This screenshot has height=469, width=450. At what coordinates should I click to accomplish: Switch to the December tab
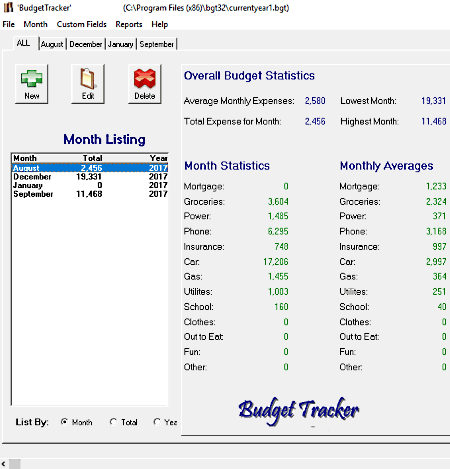point(86,44)
